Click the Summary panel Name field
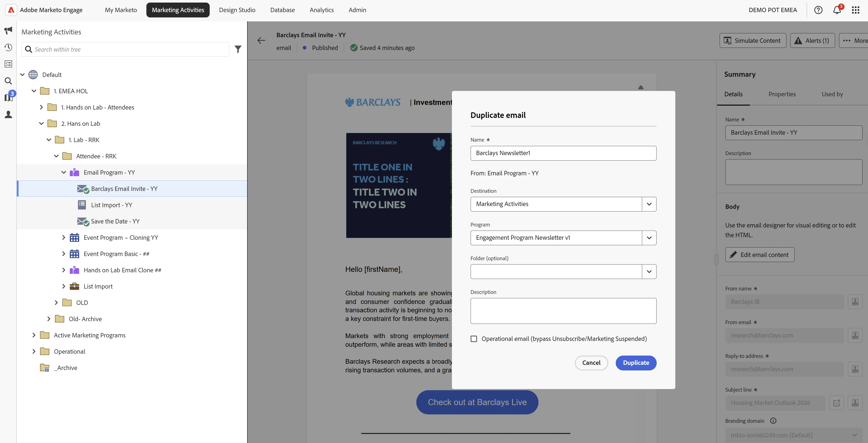 794,133
